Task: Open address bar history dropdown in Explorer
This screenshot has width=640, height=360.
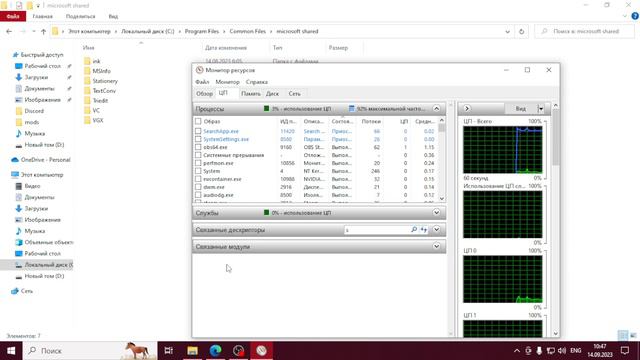Action: [x=507, y=31]
